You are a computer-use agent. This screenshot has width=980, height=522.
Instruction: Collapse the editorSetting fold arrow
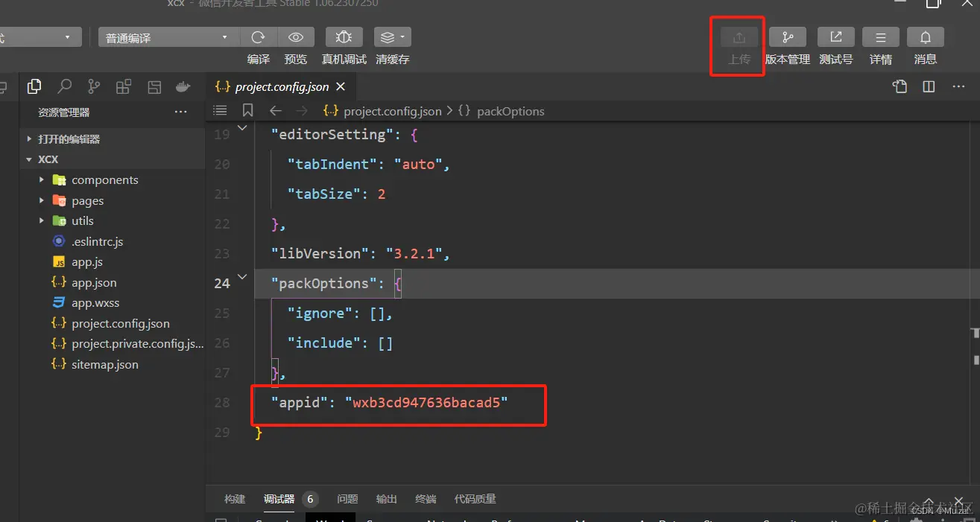coord(241,129)
